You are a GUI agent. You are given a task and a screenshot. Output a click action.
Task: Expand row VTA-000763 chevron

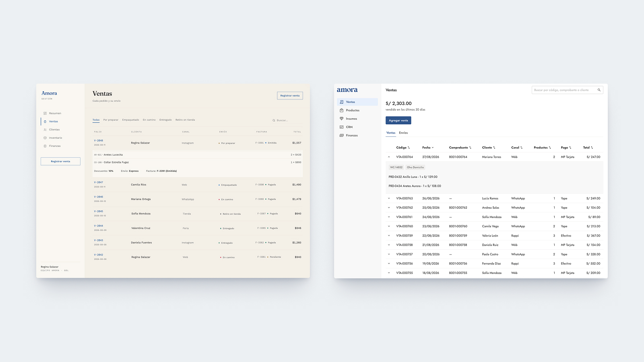point(389,198)
